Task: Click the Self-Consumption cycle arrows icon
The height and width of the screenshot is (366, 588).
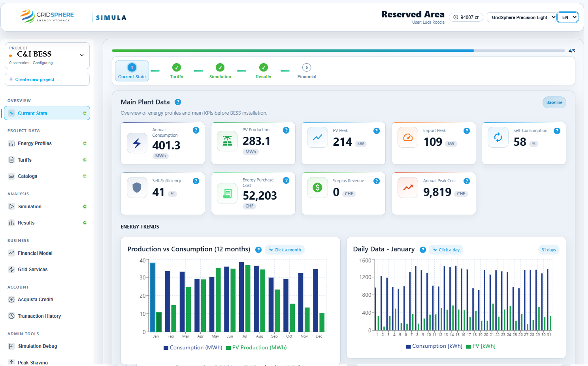Action: 498,138
